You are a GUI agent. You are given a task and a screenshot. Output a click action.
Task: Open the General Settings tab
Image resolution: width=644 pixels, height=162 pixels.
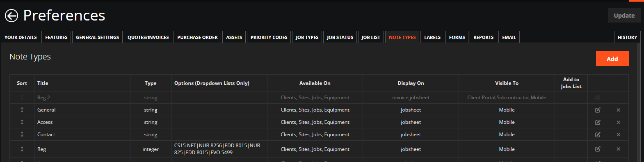(98, 37)
